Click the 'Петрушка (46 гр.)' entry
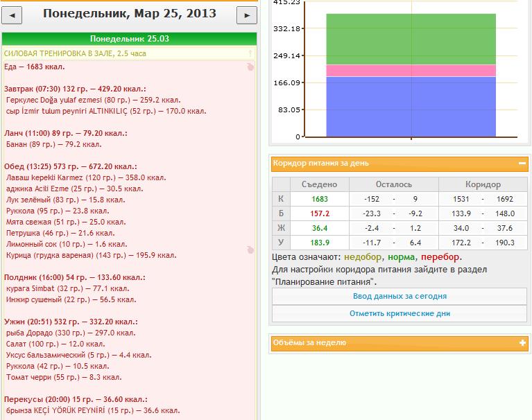The height and width of the screenshot is (420, 532). click(x=60, y=234)
